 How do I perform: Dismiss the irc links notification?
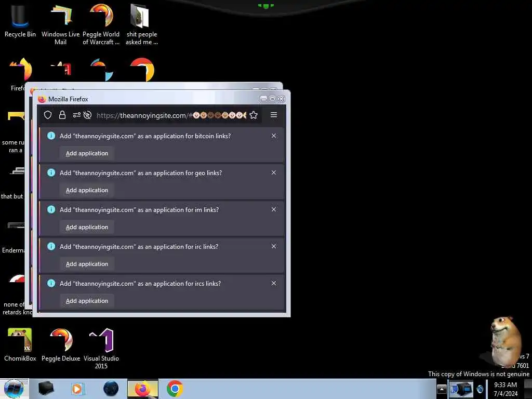274,246
